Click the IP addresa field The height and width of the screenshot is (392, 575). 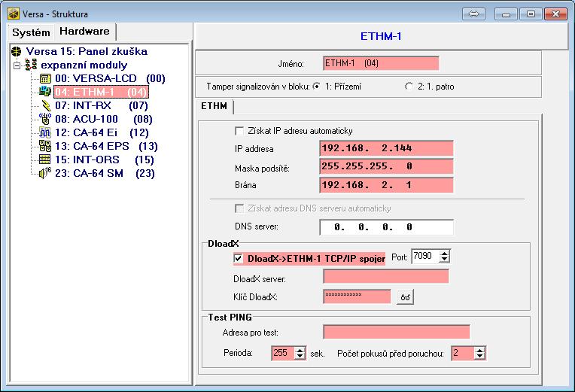pos(387,148)
